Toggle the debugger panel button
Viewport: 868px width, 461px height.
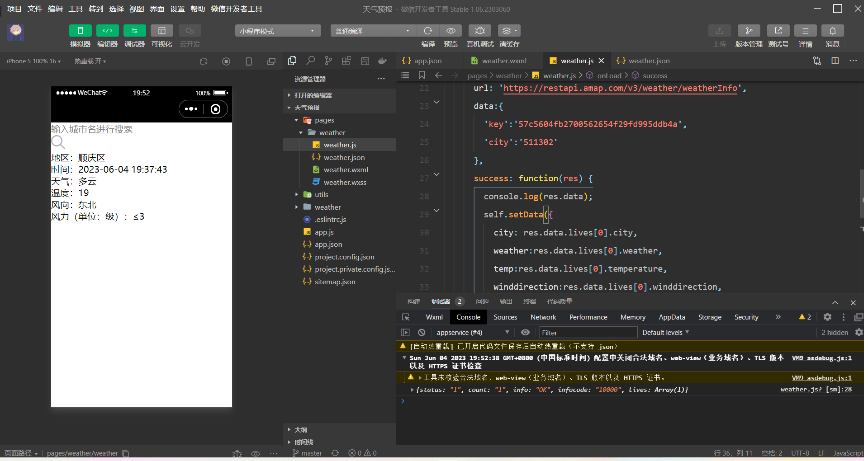pyautogui.click(x=134, y=31)
